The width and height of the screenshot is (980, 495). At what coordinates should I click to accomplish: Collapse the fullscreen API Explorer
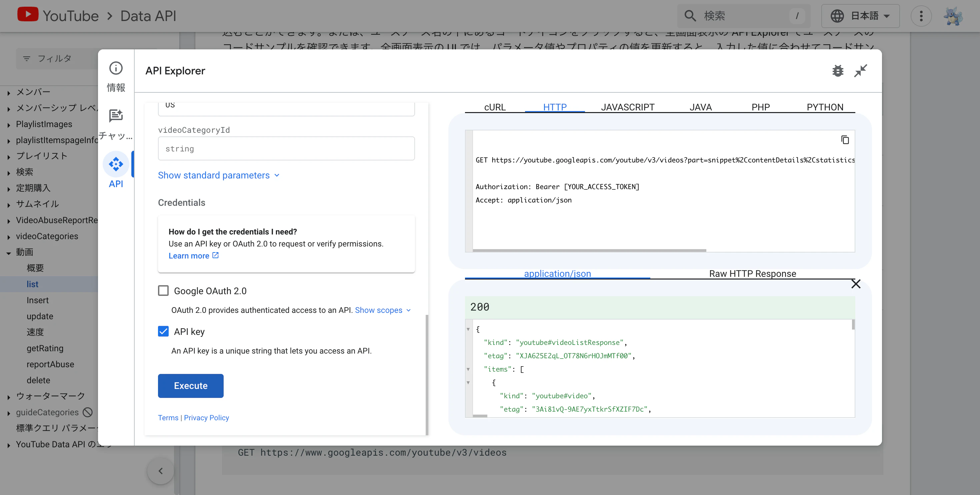(861, 71)
